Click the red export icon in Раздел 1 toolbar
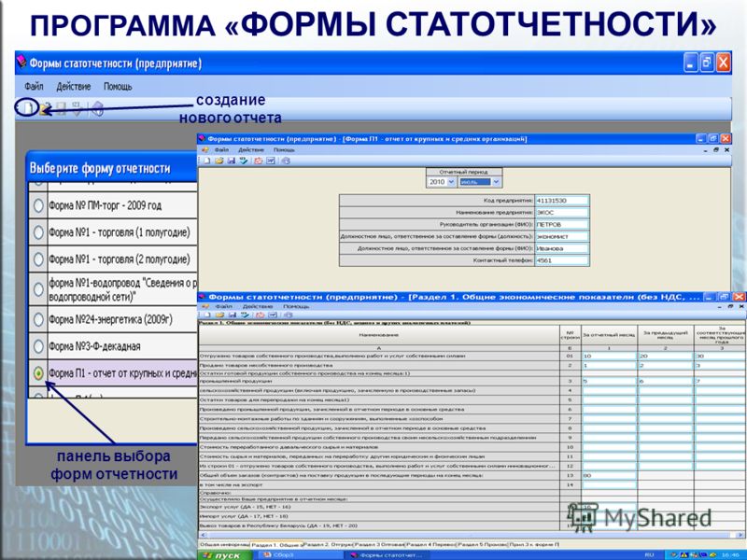The height and width of the screenshot is (560, 747). coord(261,315)
